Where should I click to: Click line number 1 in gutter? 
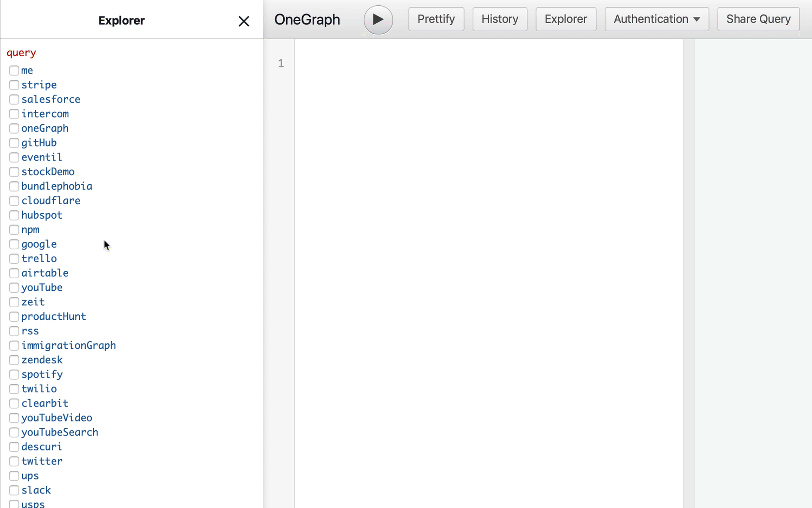(281, 63)
